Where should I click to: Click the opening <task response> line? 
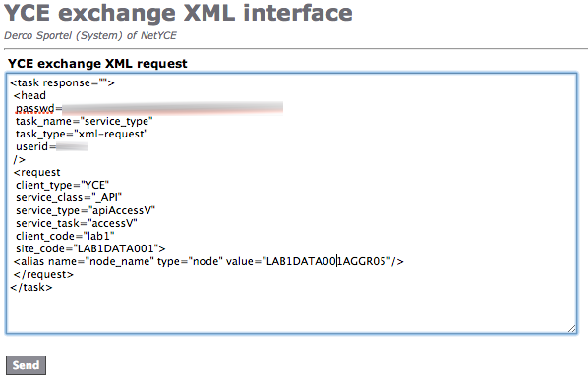(62, 82)
